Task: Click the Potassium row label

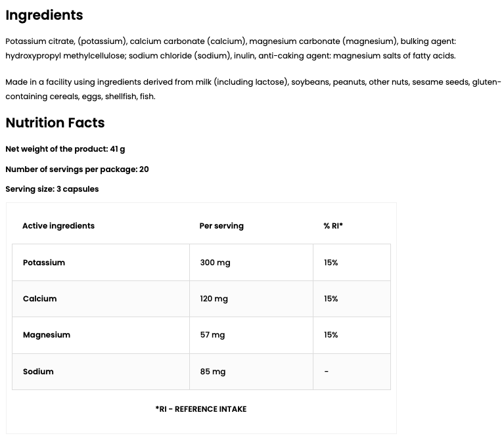Action: tap(44, 263)
